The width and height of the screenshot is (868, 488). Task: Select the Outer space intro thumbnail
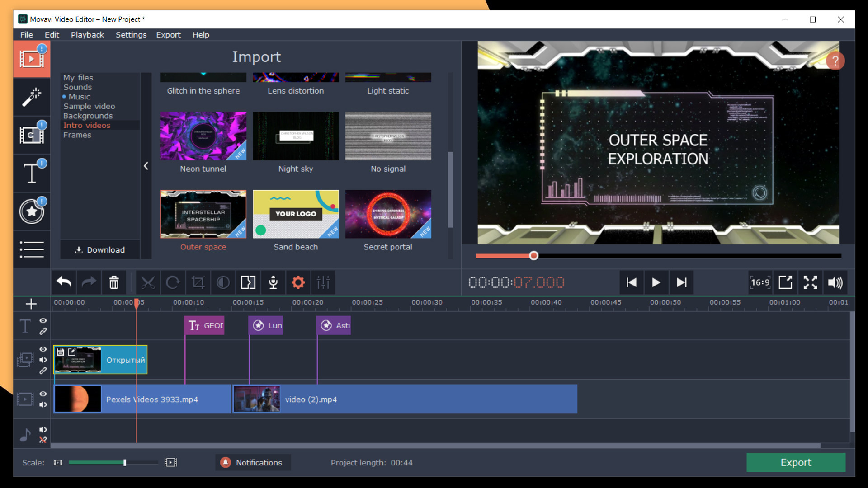click(x=203, y=214)
